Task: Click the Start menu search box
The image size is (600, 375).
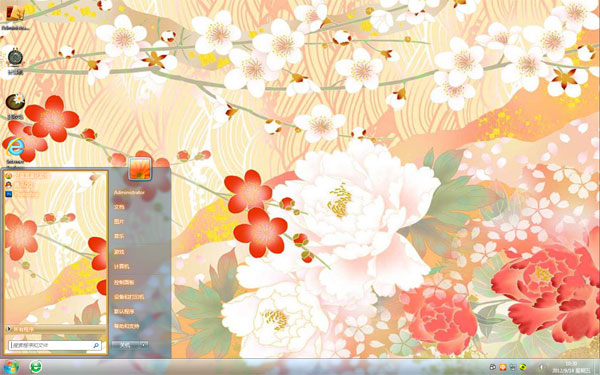Action: click(x=55, y=346)
